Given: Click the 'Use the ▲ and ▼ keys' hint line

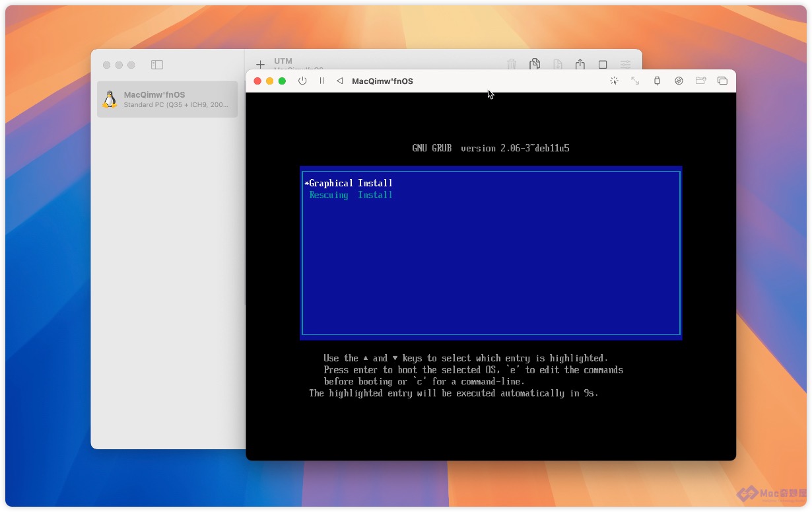Looking at the screenshot, I should coord(465,358).
